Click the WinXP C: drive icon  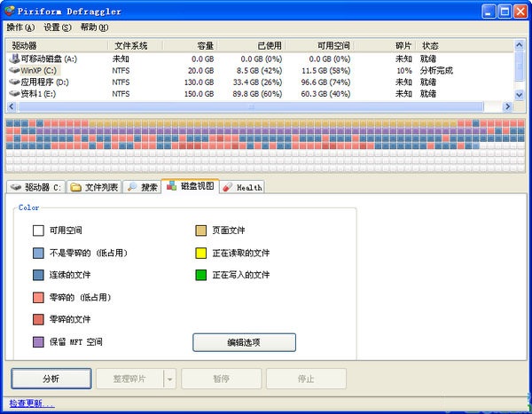pyautogui.click(x=14, y=70)
